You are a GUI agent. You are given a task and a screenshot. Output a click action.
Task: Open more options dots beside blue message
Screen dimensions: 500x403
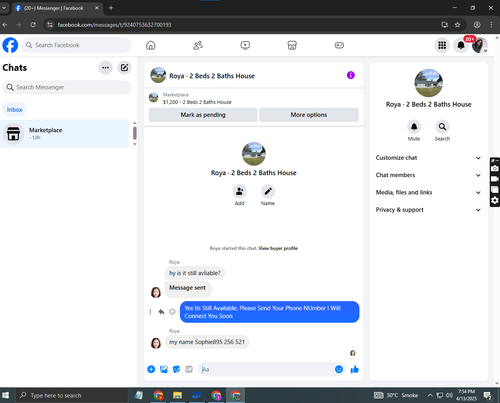(x=150, y=312)
